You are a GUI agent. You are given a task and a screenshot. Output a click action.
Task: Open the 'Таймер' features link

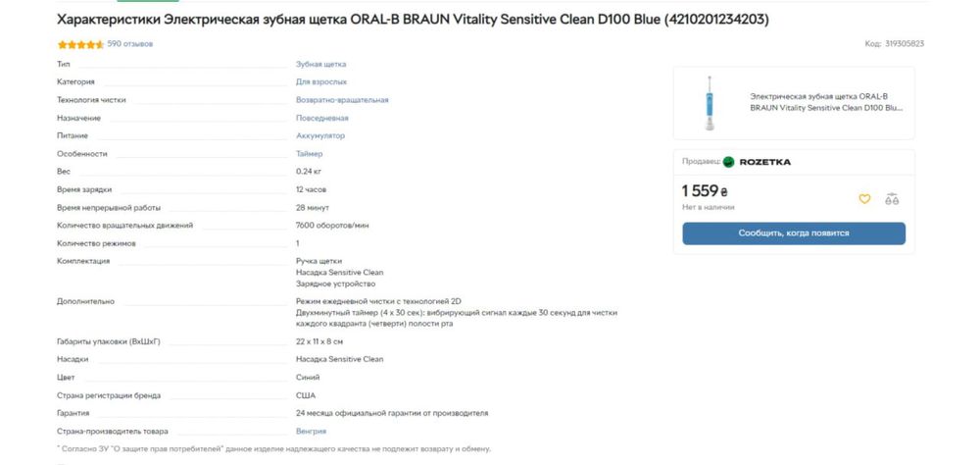click(309, 154)
